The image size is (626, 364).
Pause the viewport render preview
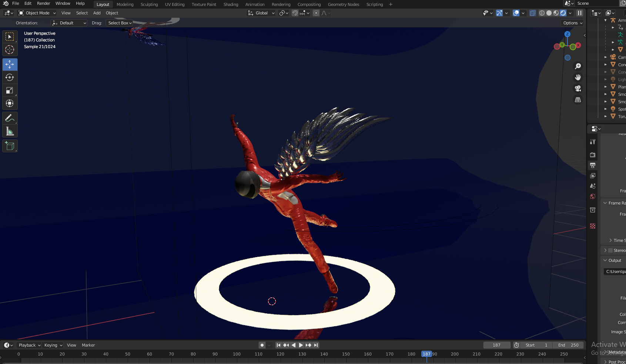pyautogui.click(x=580, y=13)
